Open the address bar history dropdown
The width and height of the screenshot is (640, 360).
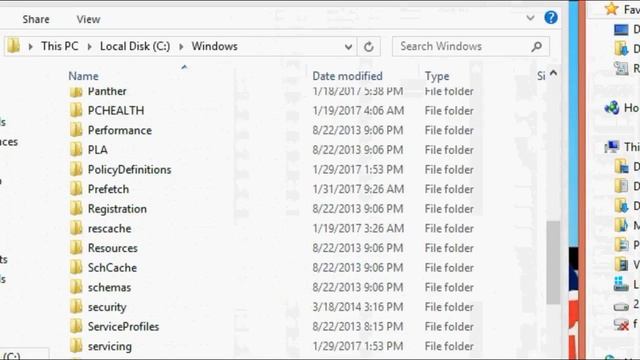tap(348, 47)
